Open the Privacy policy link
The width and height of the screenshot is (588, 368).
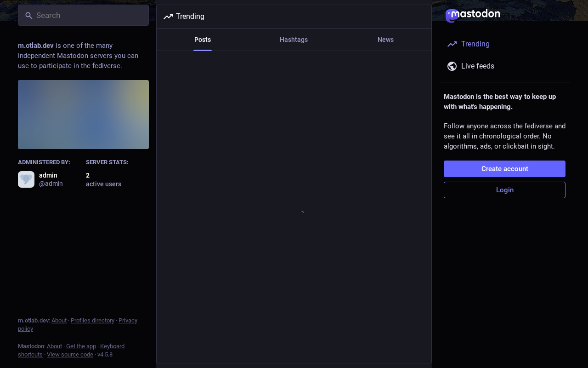[128, 321]
